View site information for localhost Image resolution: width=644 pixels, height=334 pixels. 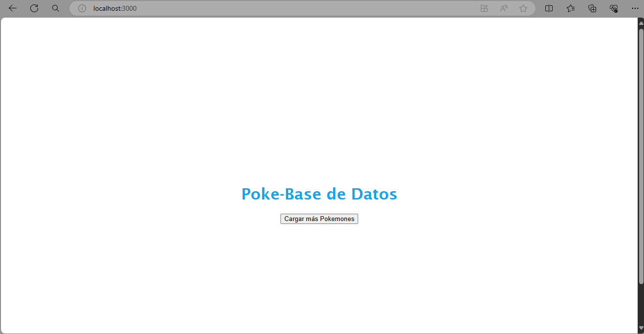point(82,8)
